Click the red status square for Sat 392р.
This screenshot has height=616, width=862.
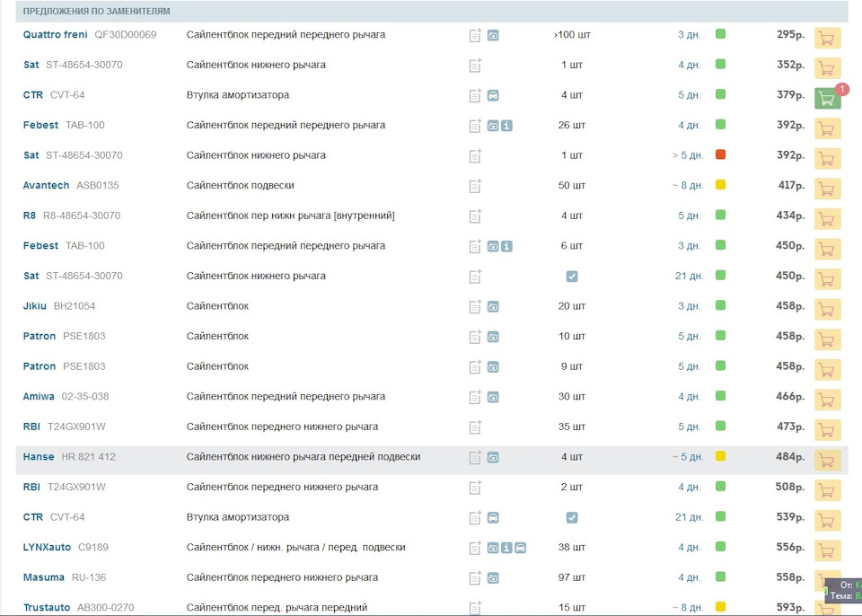click(720, 154)
